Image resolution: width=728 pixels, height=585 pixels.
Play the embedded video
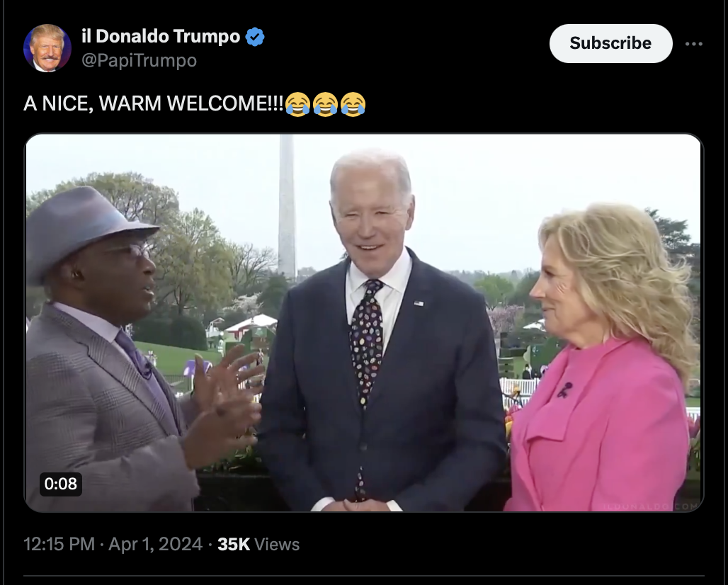point(363,323)
